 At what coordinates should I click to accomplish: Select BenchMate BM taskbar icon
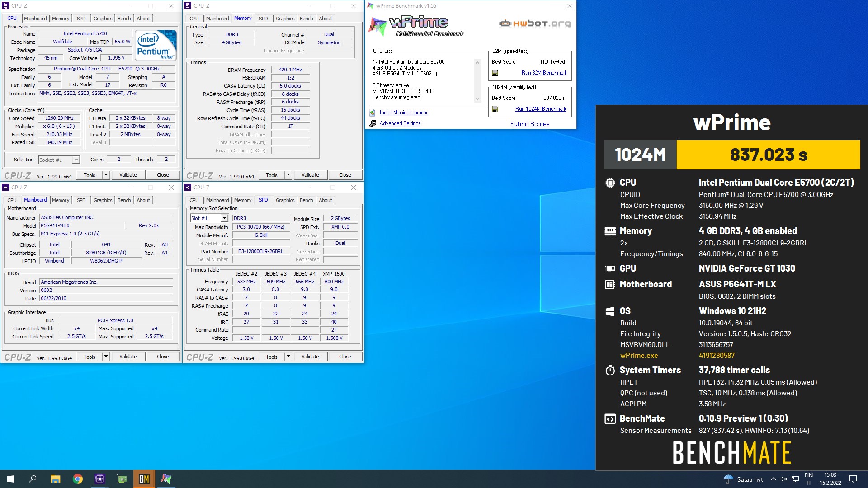(x=144, y=479)
